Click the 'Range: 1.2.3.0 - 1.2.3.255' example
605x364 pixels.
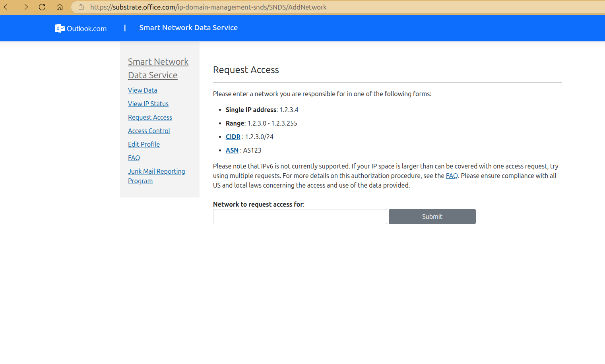pyautogui.click(x=262, y=123)
